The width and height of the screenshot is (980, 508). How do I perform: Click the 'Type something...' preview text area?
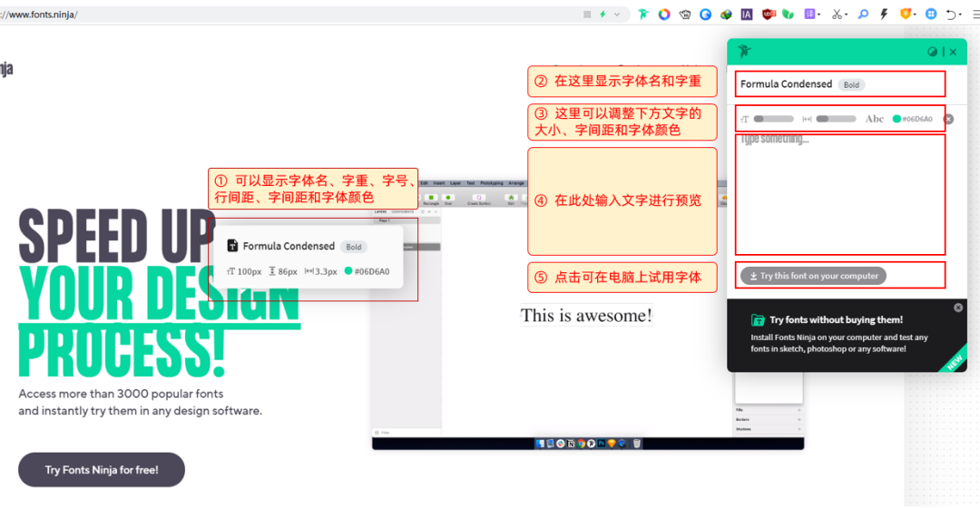(x=840, y=194)
